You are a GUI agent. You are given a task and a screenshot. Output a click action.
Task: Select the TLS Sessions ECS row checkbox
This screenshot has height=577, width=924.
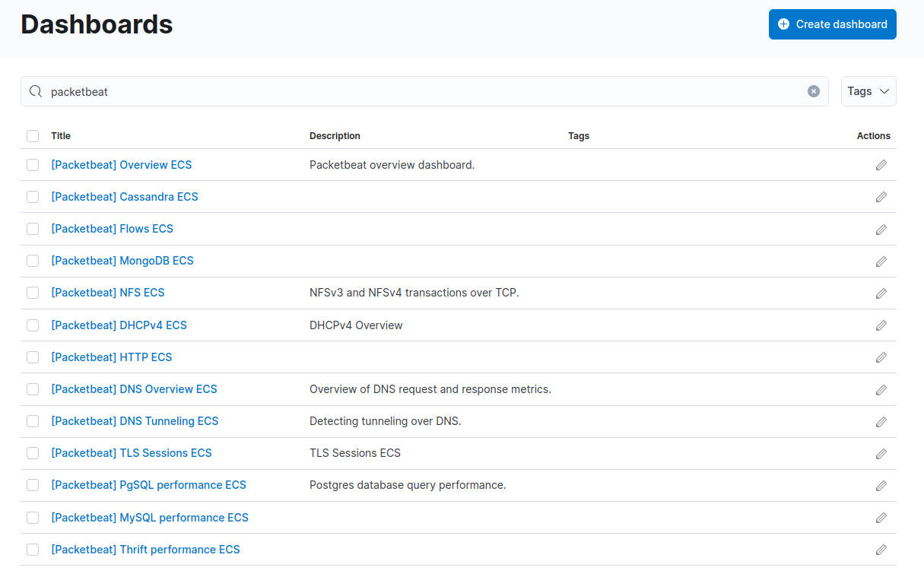pyautogui.click(x=33, y=453)
